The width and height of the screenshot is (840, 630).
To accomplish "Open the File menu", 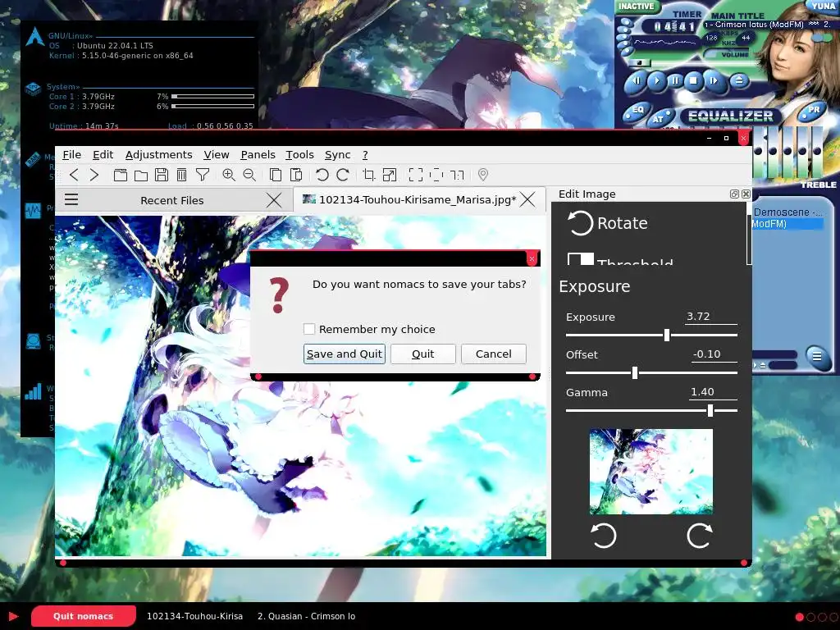I will point(72,155).
